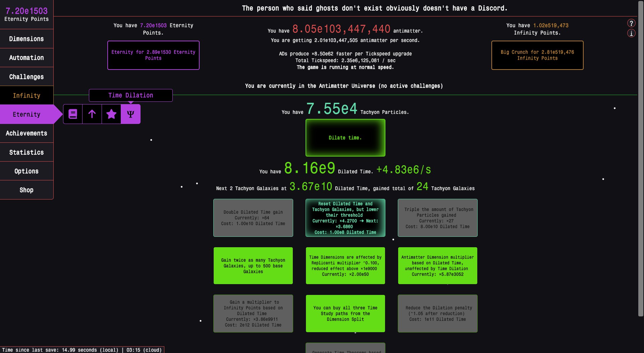Image resolution: width=644 pixels, height=353 pixels.
Task: Click the buy all three Time Study paths upgrade
Action: [345, 313]
